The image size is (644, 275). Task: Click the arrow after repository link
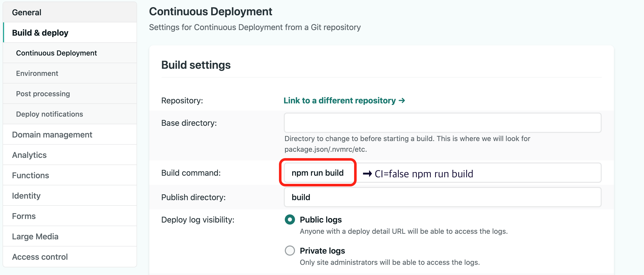pos(402,101)
